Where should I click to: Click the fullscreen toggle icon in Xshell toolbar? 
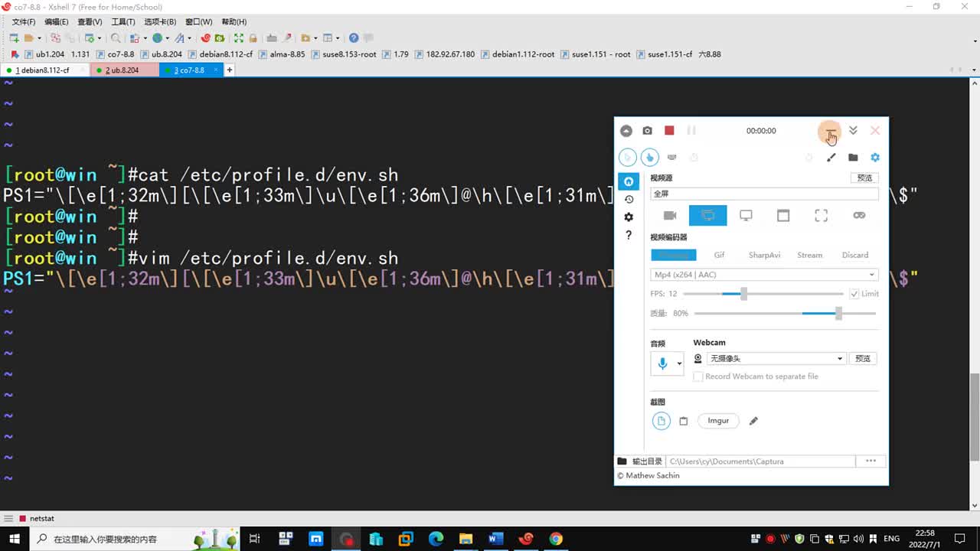(239, 37)
